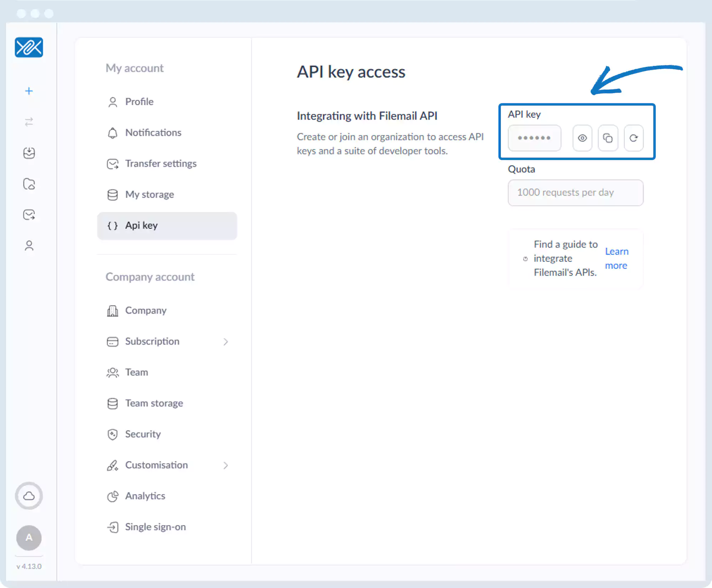Select Transfer settings in sidebar
The height and width of the screenshot is (588, 712).
coord(161,164)
